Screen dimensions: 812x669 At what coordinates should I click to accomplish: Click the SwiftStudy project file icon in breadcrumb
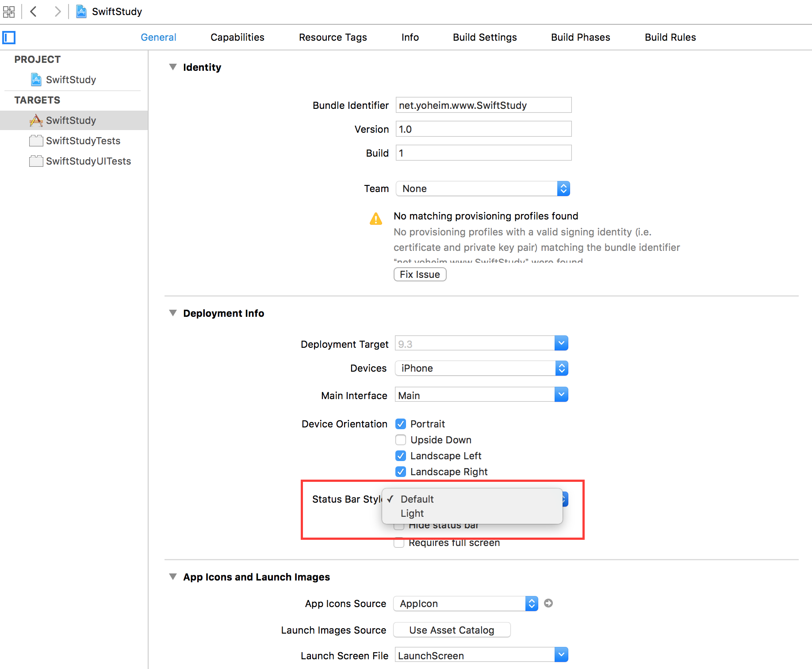(81, 12)
